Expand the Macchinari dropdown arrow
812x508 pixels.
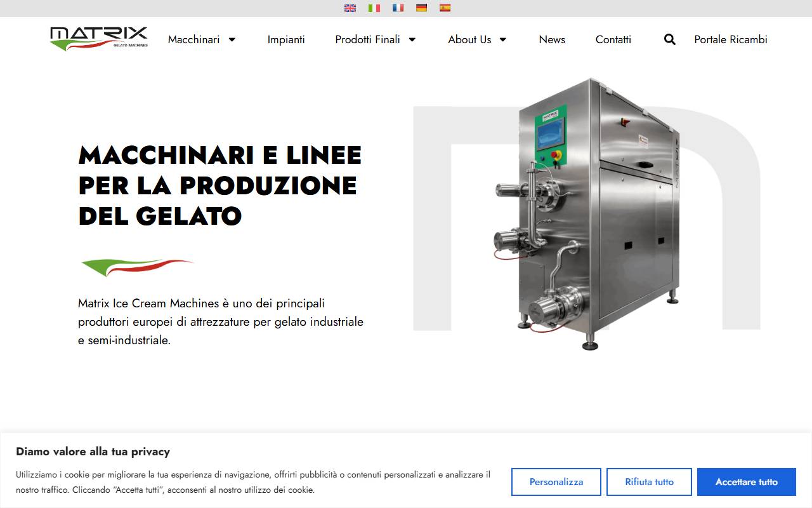point(232,39)
